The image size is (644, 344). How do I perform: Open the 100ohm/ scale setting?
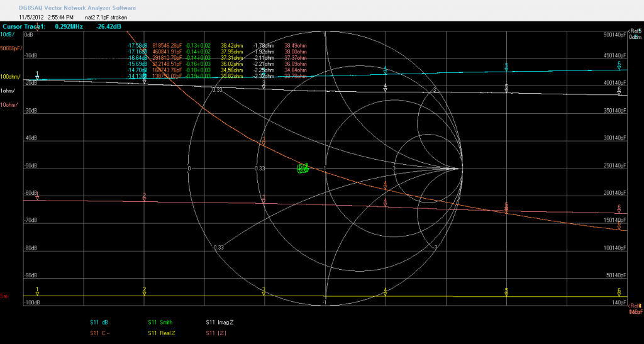(10, 77)
